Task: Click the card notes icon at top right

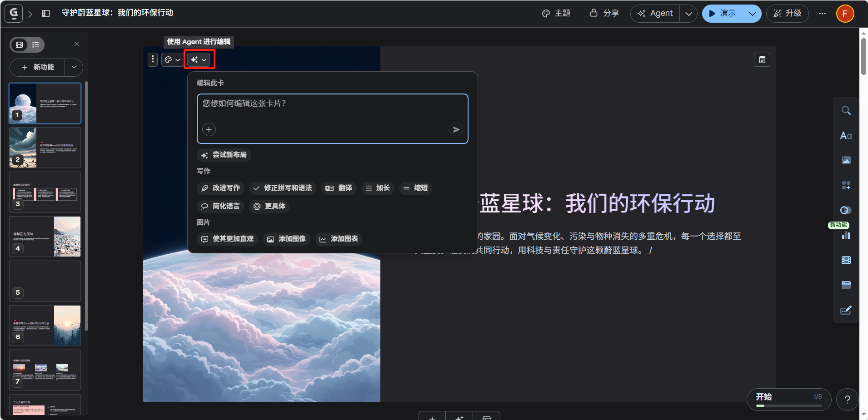Action: [x=762, y=60]
